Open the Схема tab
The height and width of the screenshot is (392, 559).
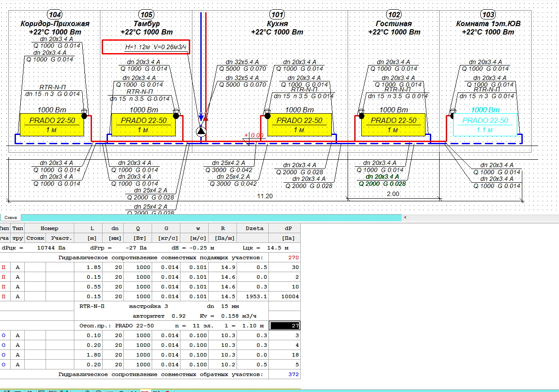pyautogui.click(x=10, y=217)
